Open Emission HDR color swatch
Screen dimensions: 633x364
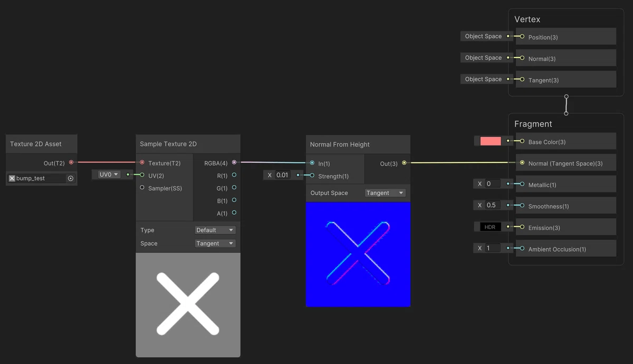[490, 227]
